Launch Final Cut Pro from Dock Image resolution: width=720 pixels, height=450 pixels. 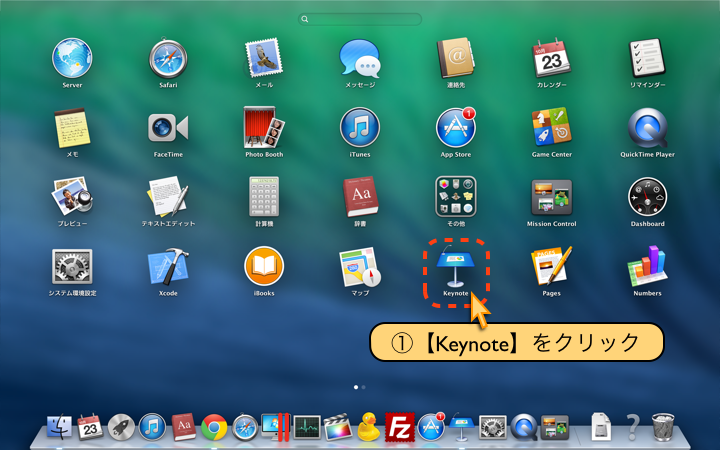coord(338,427)
